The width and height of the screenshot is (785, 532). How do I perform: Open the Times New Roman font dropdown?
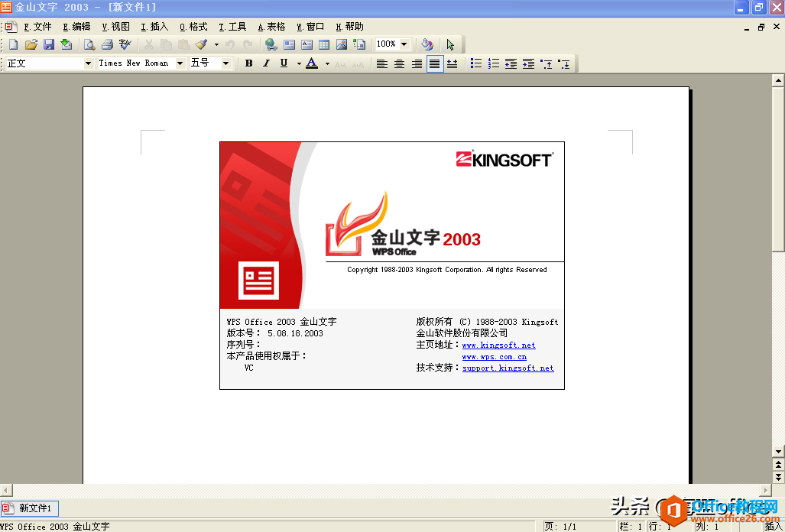(x=180, y=63)
